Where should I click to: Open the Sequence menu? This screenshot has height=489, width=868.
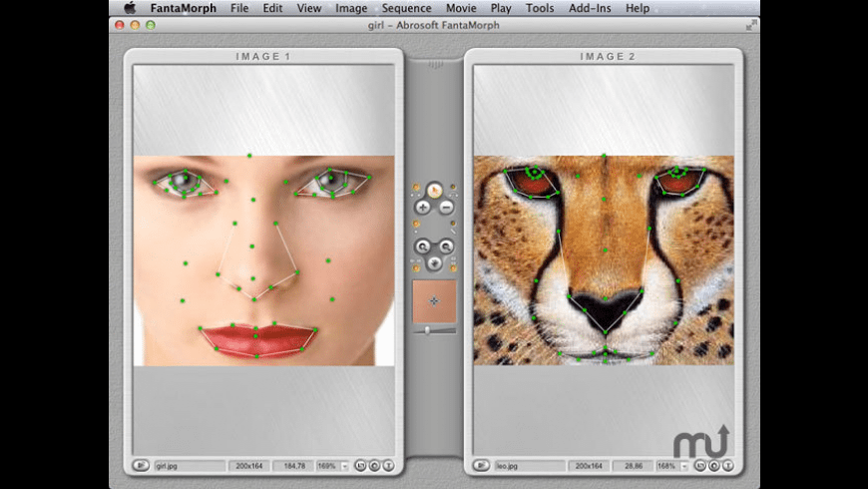(406, 8)
